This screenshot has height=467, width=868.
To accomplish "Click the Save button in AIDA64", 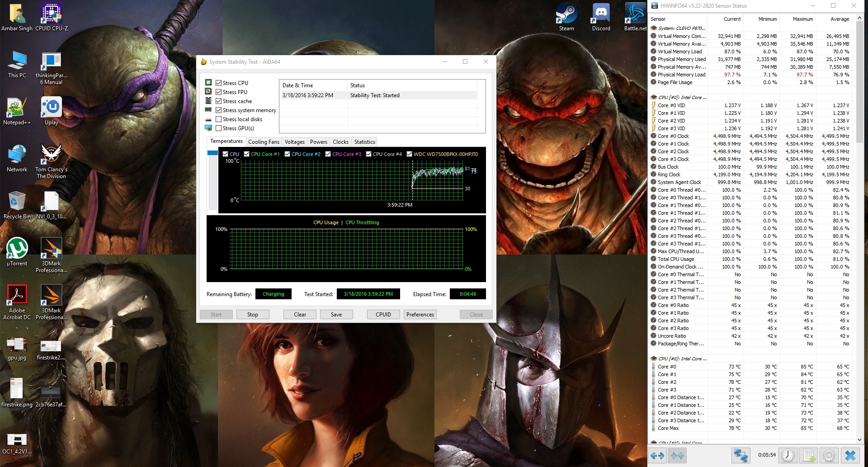I will pos(336,315).
